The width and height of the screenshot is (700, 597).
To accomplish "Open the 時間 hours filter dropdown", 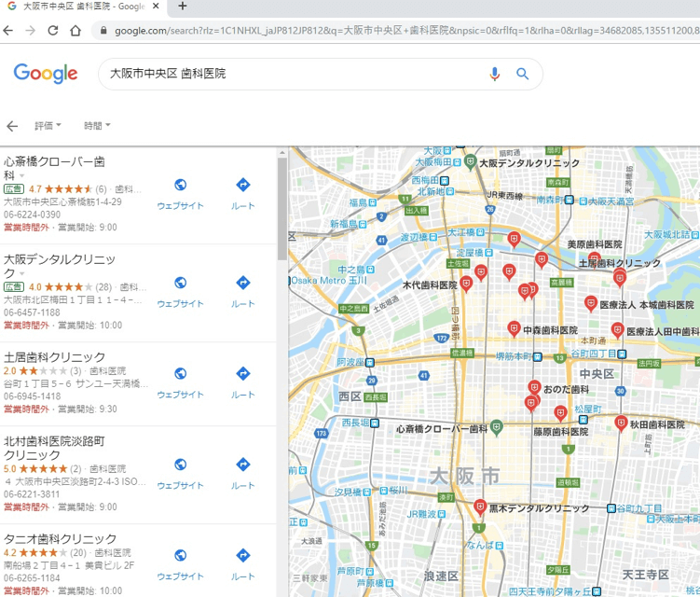I will [x=97, y=126].
